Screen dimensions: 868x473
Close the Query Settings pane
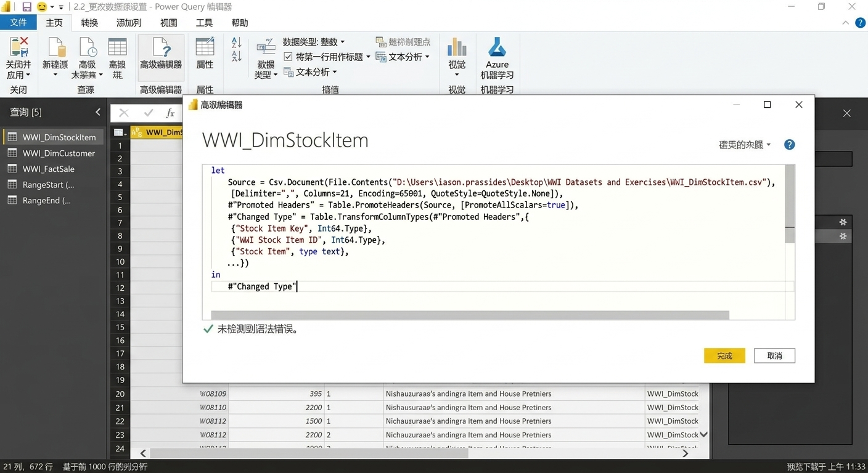(847, 113)
